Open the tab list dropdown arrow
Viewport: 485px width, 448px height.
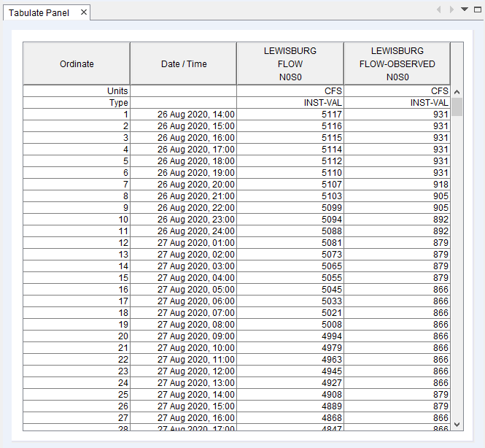click(465, 9)
